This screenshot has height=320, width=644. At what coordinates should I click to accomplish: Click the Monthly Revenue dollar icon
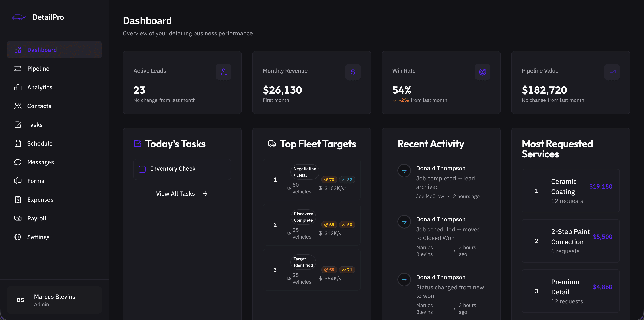point(353,72)
